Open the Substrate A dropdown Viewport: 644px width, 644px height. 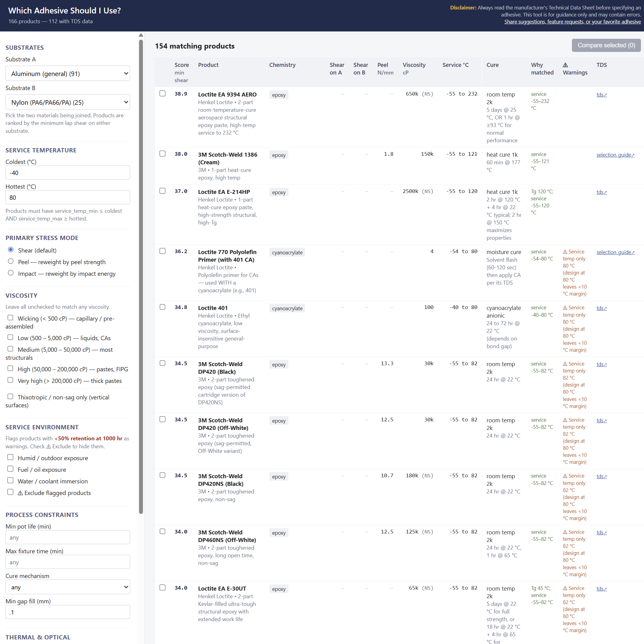pos(68,74)
